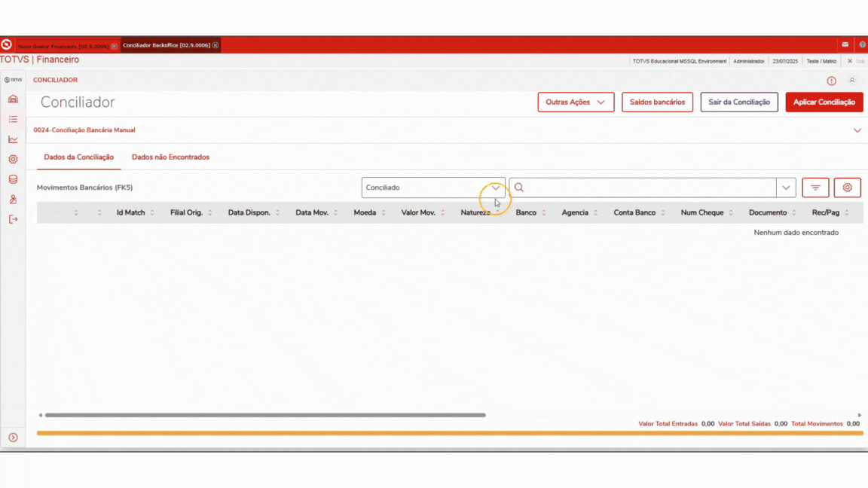The height and width of the screenshot is (488, 868).
Task: Expand the search field dropdown arrow
Action: tap(786, 188)
